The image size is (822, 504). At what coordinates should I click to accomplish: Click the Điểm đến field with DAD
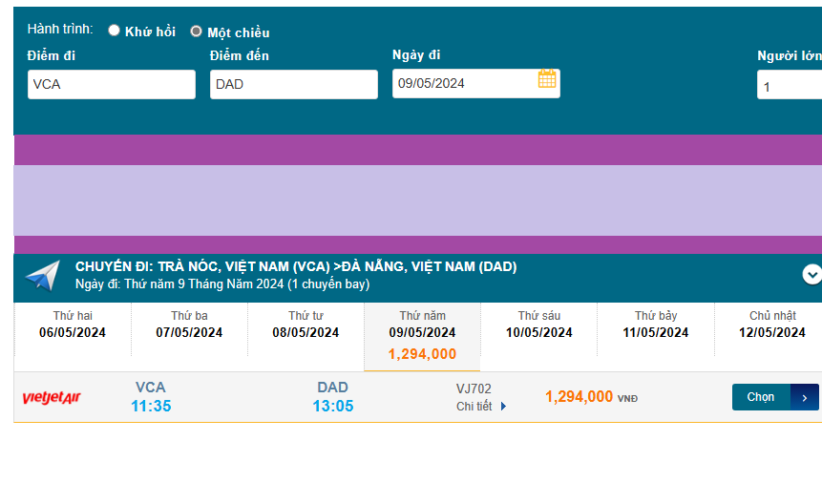pos(294,84)
